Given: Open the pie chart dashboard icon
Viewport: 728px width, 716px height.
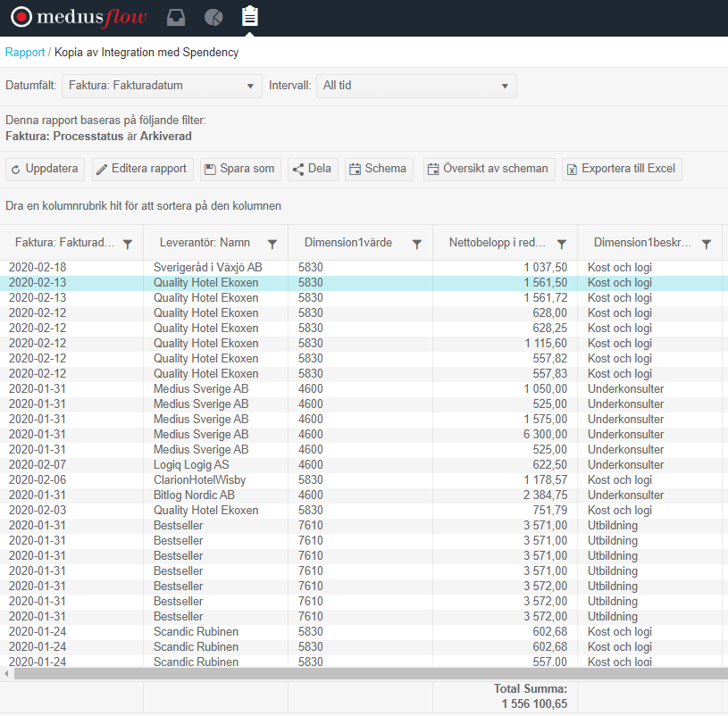Looking at the screenshot, I should point(213,18).
